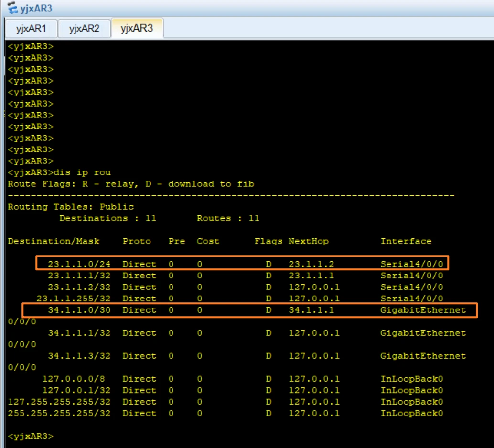
Task: Click the 'Routes : 11' count
Action: pyautogui.click(x=228, y=218)
